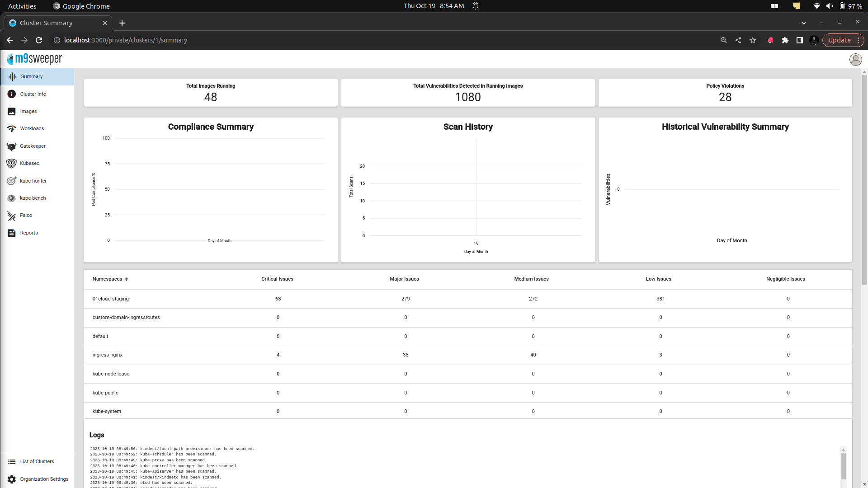
Task: Click the m9sweeper logo
Action: 34,59
